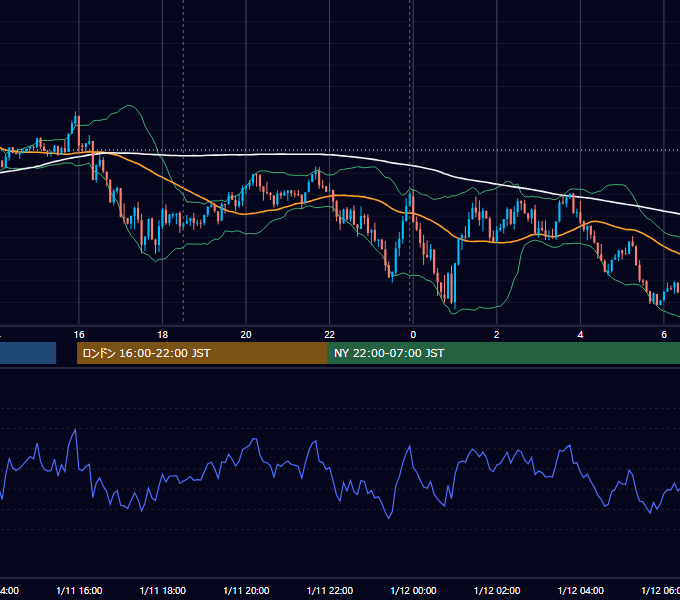This screenshot has height=600, width=680.
Task: Click the 1/12 04:00 time label
Action: pos(581,590)
